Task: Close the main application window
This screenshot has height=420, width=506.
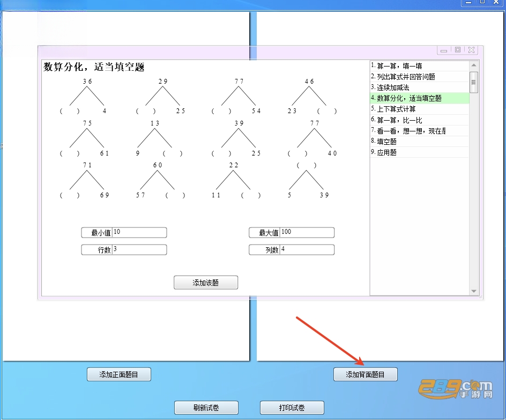Action: pos(497,2)
